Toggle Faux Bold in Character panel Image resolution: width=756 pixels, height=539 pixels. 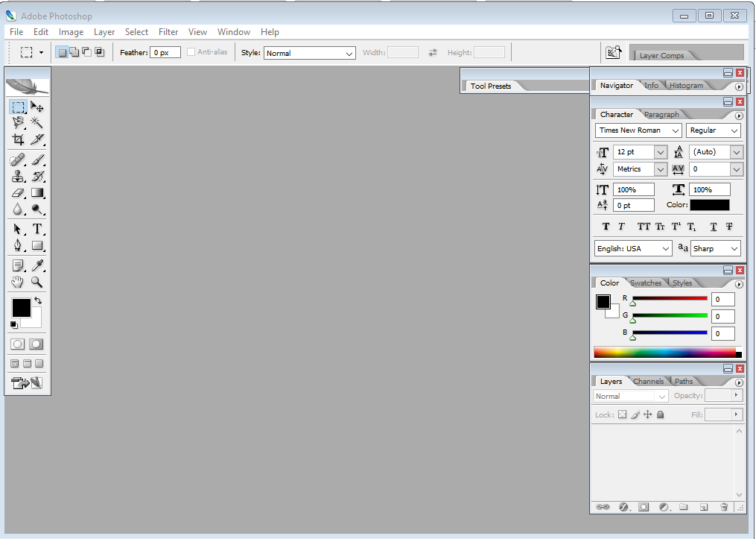(606, 227)
